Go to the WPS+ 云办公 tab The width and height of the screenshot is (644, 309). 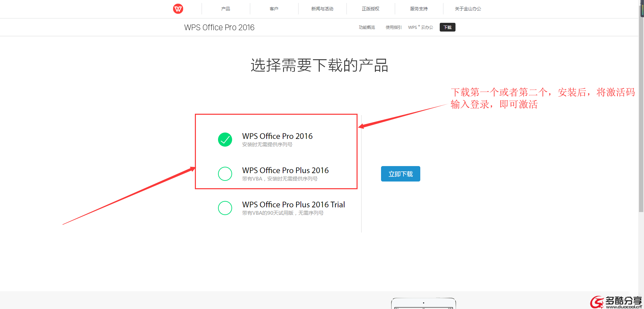click(421, 27)
